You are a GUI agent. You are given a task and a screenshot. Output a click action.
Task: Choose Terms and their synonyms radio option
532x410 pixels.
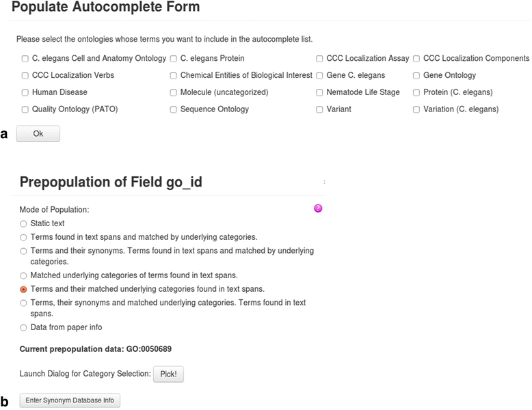tap(24, 251)
